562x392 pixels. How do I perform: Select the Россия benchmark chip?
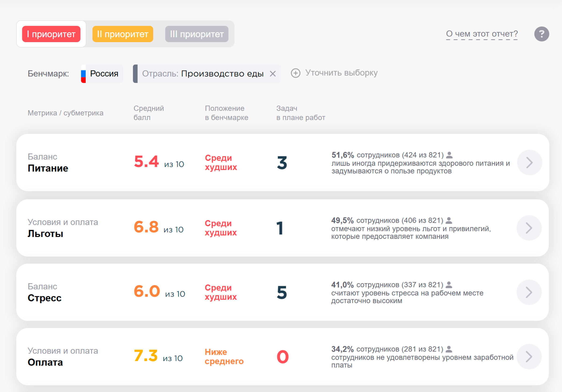coord(102,74)
